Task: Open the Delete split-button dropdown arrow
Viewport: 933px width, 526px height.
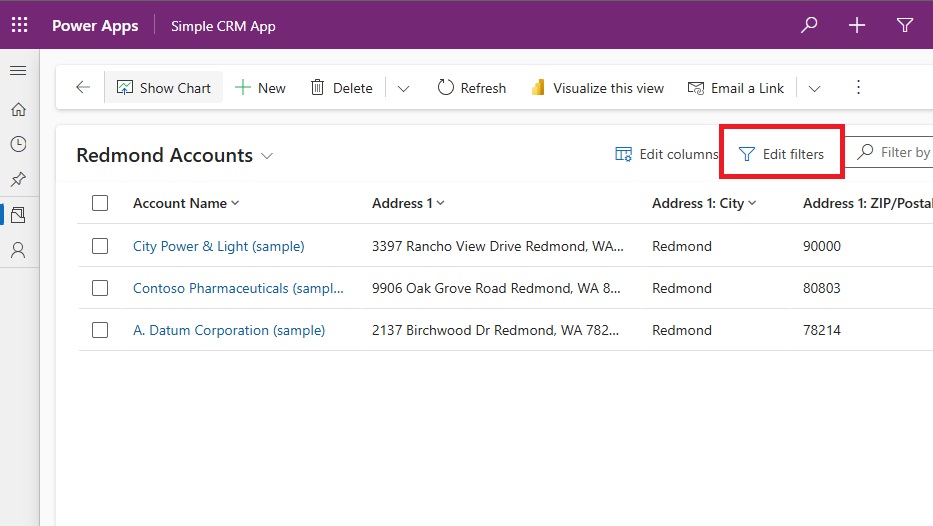Action: click(403, 89)
